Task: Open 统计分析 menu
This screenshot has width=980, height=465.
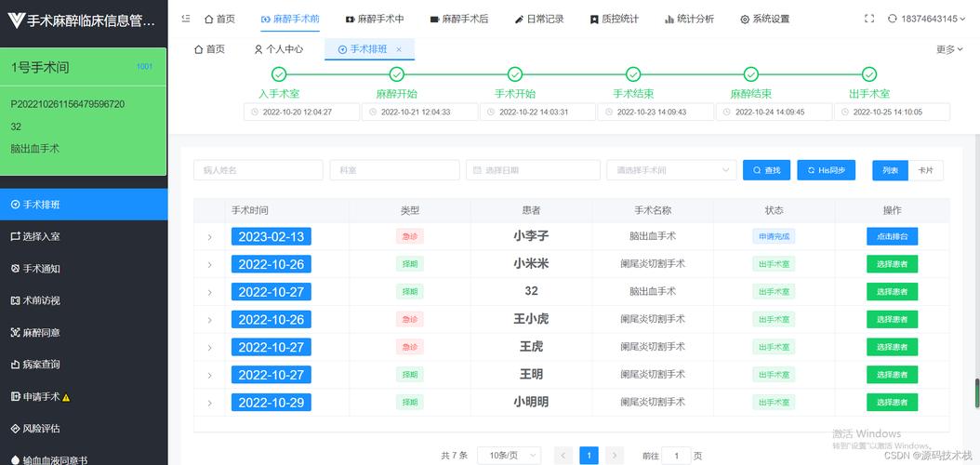Action: (689, 19)
